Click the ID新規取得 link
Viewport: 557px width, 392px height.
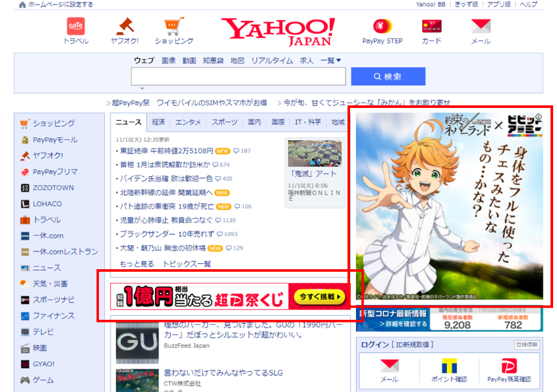click(413, 345)
